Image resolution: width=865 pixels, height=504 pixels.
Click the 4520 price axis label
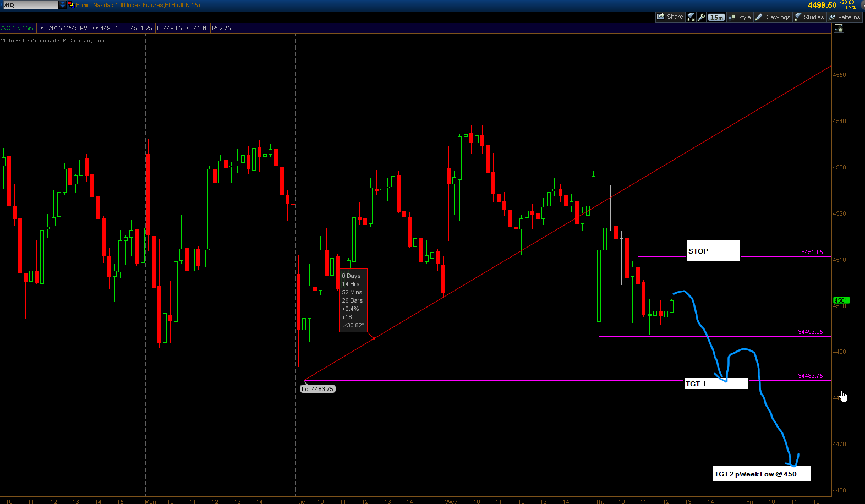point(840,213)
